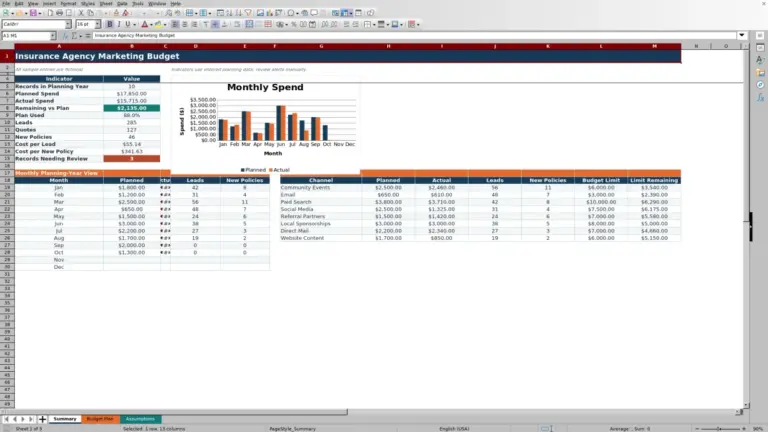Open the Function Wizard fx icon
The image size is (768, 432).
pos(65,36)
